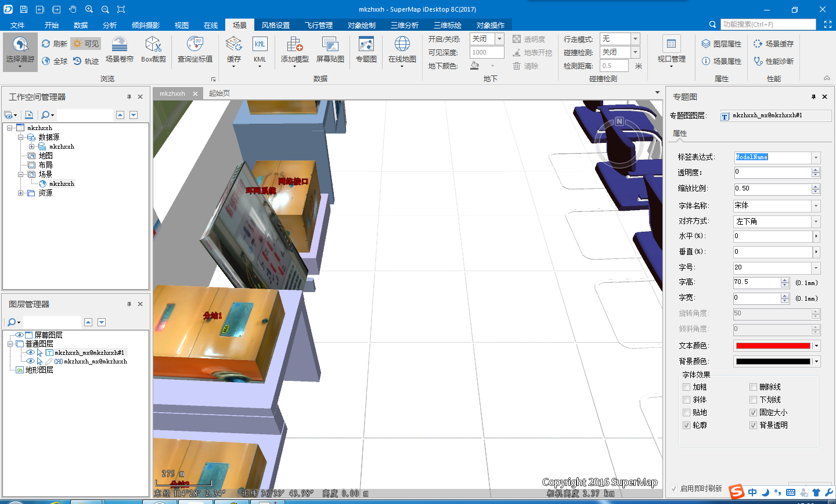Open the 字号 font size dropdown
Image resolution: width=836 pixels, height=504 pixels.
pos(816,268)
